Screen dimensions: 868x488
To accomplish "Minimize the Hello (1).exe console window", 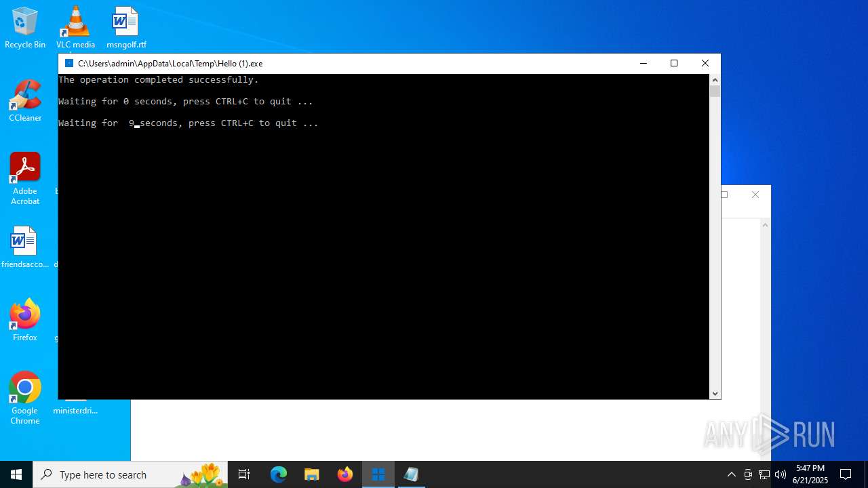I will (x=643, y=63).
